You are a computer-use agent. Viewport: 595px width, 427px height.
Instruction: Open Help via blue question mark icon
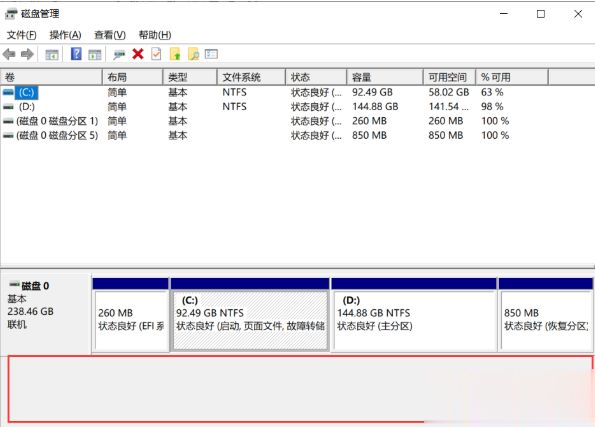pyautogui.click(x=76, y=54)
